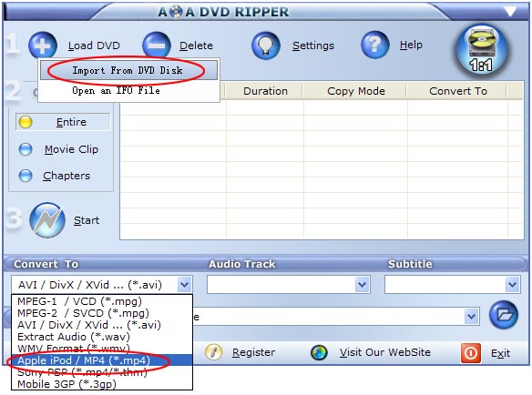Click the Delete minus icon

[157, 46]
